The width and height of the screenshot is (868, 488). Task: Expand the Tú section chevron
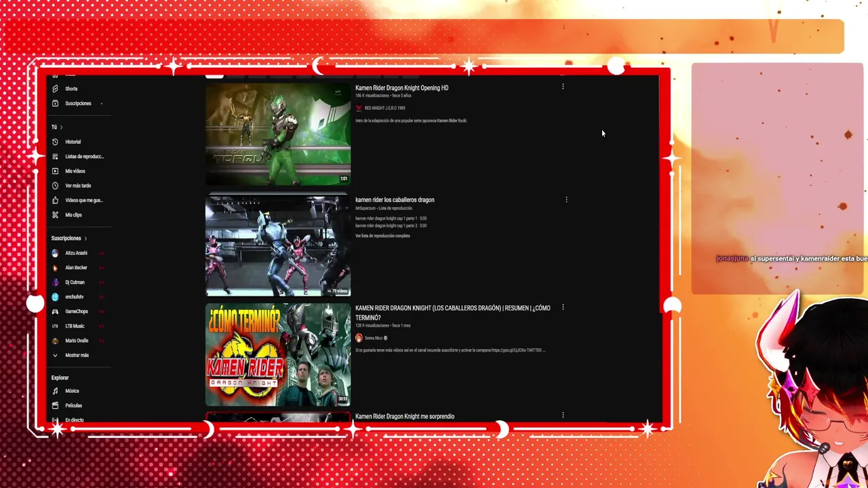[61, 127]
